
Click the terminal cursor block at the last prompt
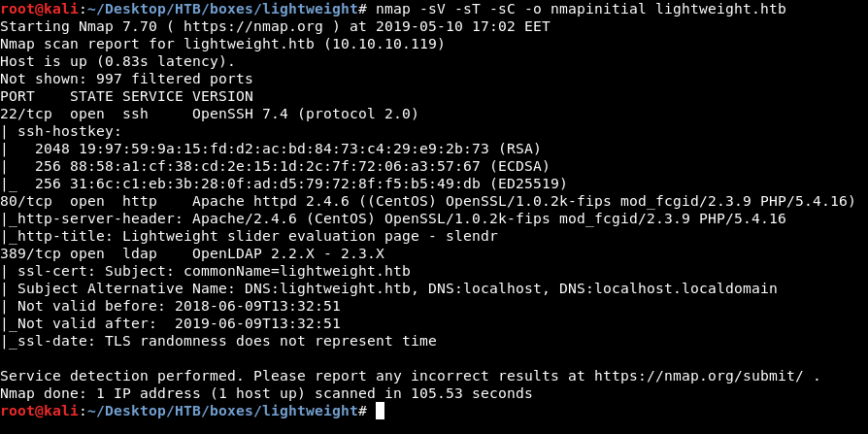pyautogui.click(x=380, y=412)
